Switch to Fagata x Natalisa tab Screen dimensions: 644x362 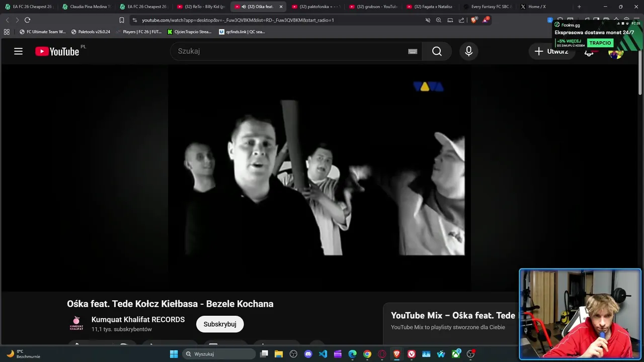pyautogui.click(x=430, y=7)
